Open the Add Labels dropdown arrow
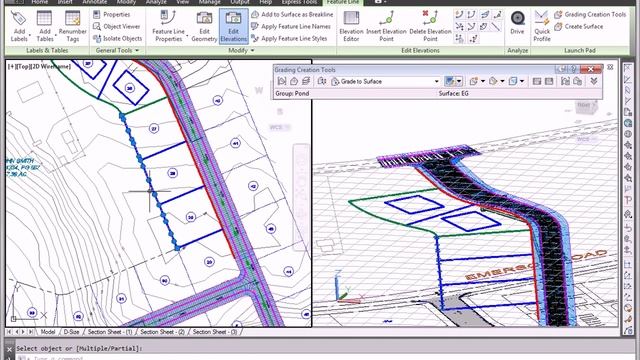640x360 pixels. pos(30,35)
